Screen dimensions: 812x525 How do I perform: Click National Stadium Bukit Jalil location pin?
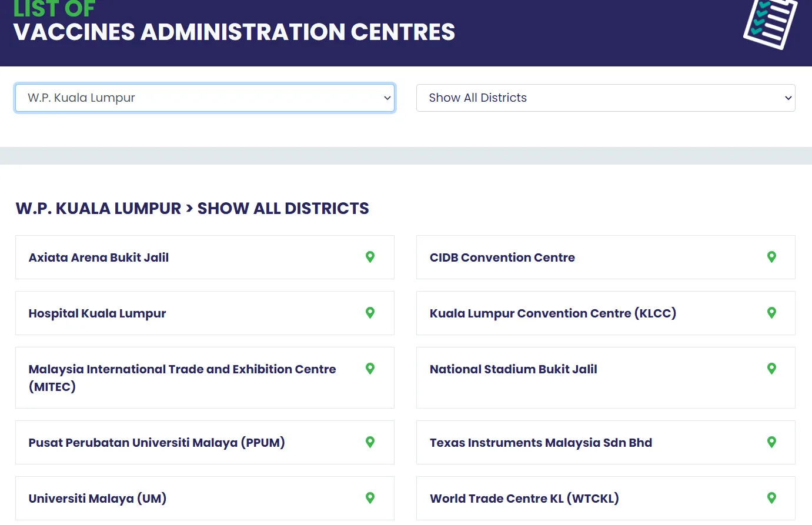click(x=771, y=369)
